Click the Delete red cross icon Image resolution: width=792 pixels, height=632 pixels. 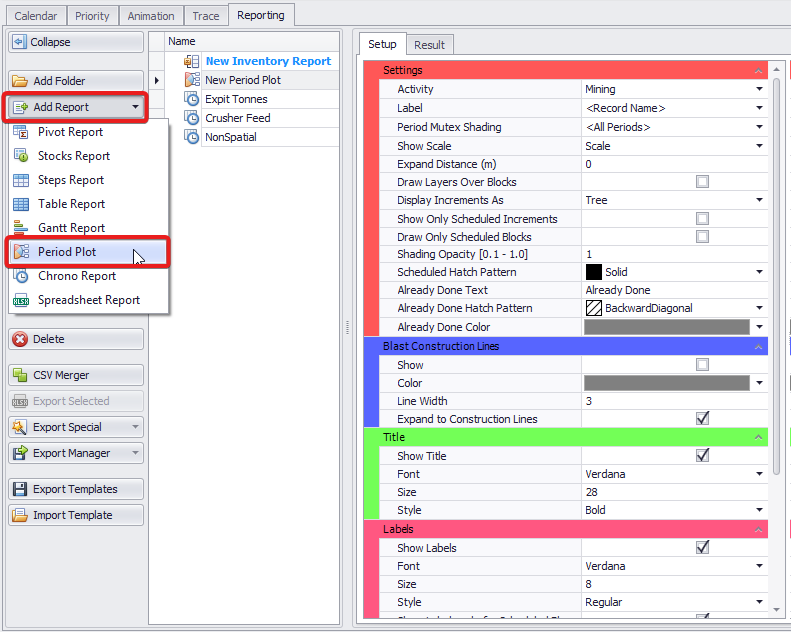(x=20, y=339)
